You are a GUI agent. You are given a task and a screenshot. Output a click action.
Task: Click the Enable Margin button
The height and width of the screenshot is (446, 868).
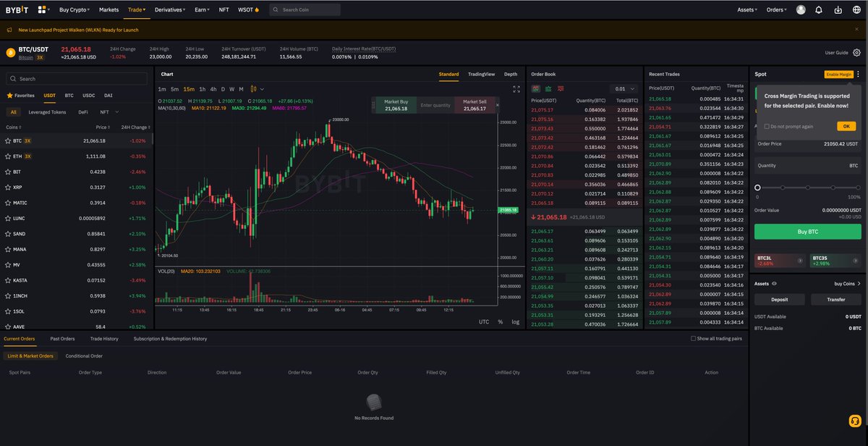838,74
